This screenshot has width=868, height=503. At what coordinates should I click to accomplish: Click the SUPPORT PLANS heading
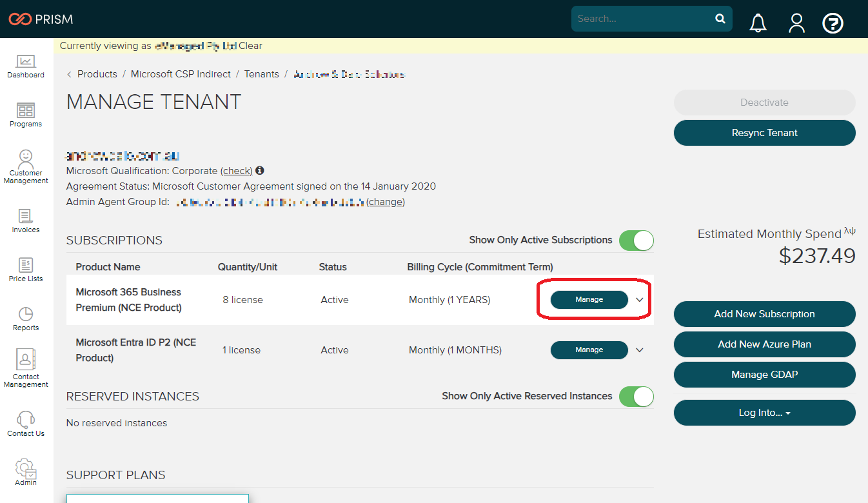click(116, 475)
